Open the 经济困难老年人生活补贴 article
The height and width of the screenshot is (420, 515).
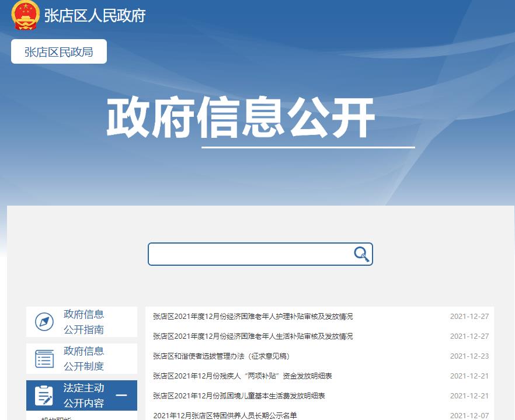pos(253,336)
